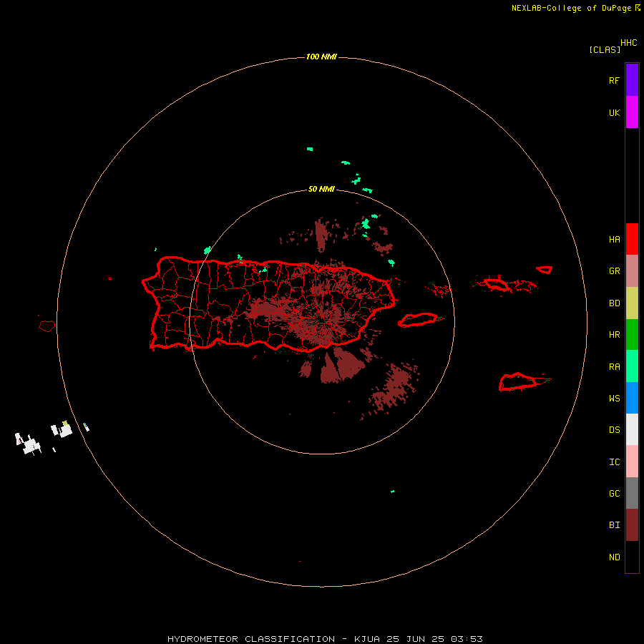
Task: Click the IC pink legend swatch
Action: coord(632,462)
